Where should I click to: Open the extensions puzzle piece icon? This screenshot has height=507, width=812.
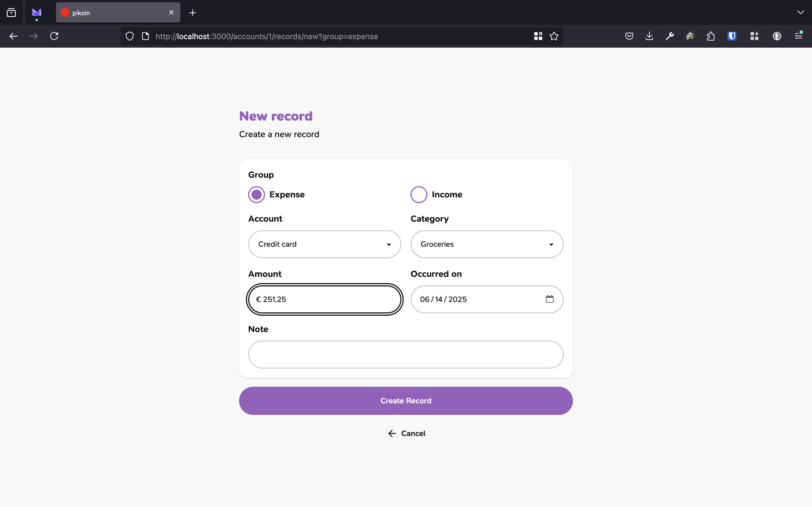pyautogui.click(x=711, y=36)
